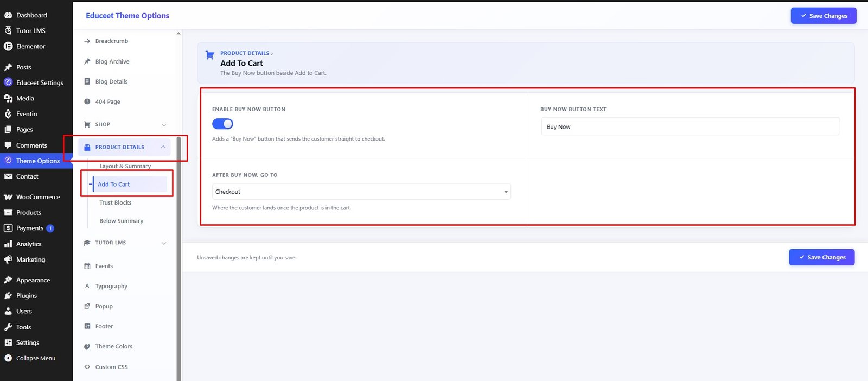Select Layout & Summary sub-item
868x381 pixels.
125,166
